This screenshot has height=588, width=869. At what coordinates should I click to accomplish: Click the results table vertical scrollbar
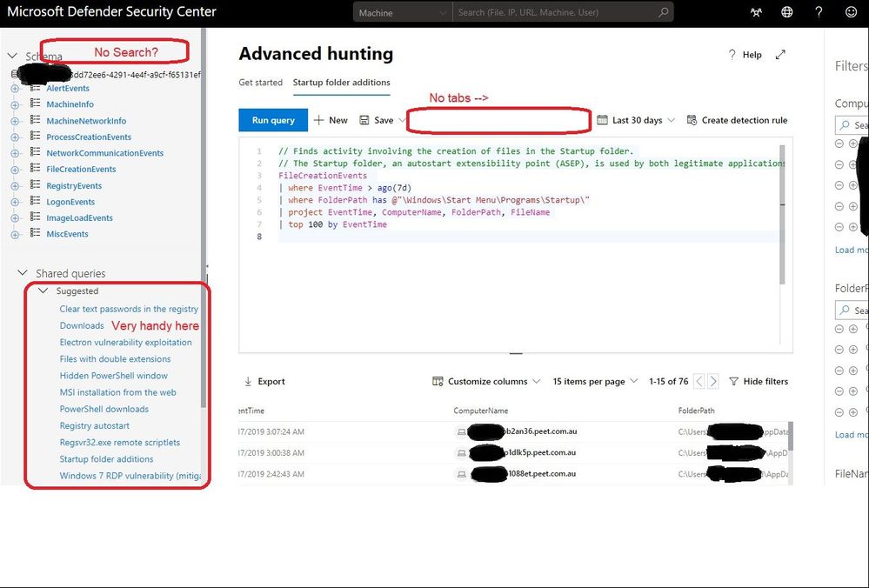[791, 436]
